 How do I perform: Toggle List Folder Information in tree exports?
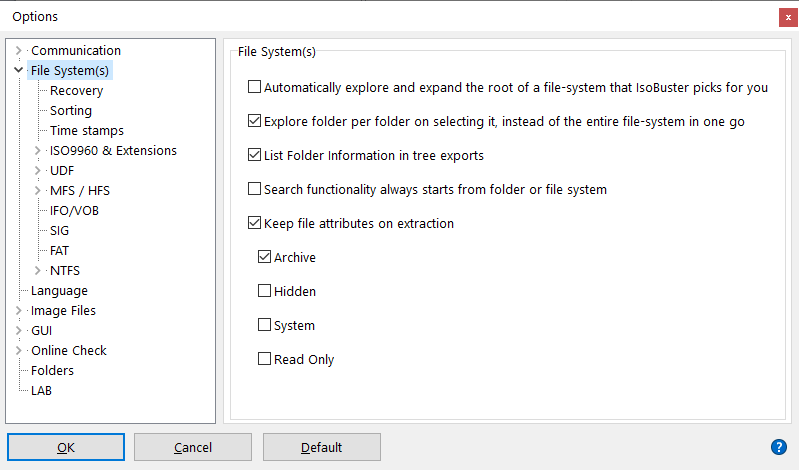254,155
